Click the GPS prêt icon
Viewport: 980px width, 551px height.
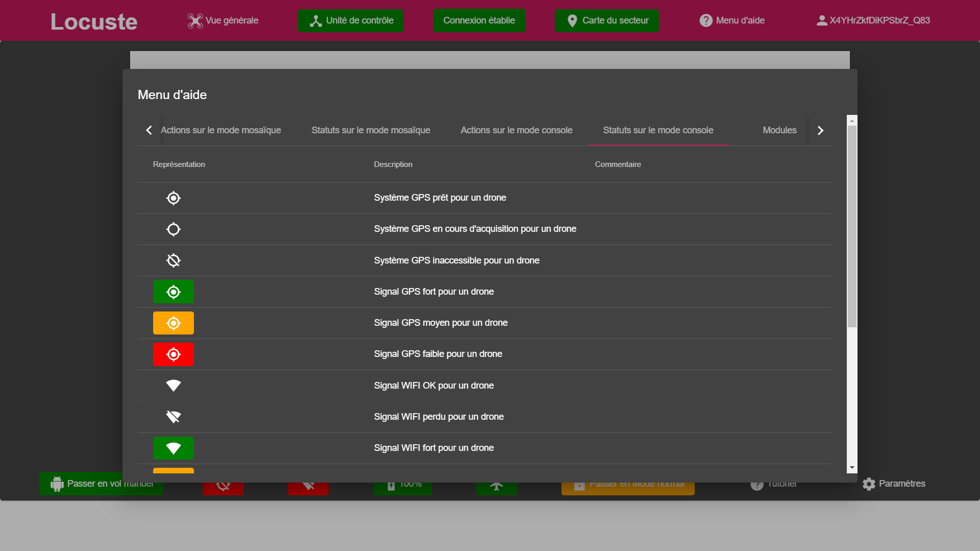click(174, 198)
